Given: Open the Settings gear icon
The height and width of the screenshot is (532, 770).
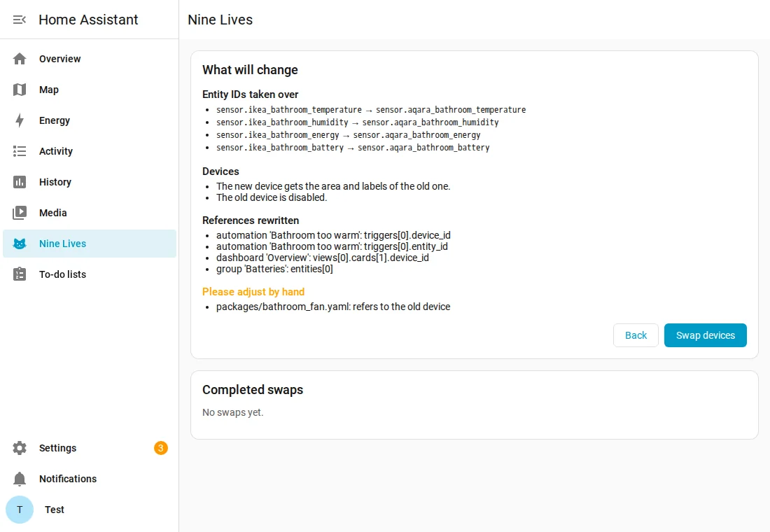Looking at the screenshot, I should click(x=20, y=448).
